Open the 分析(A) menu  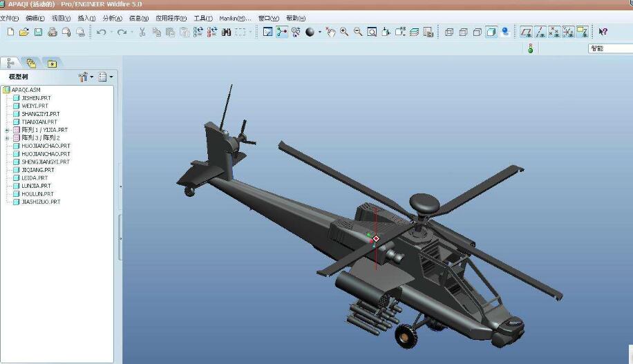tap(112, 18)
